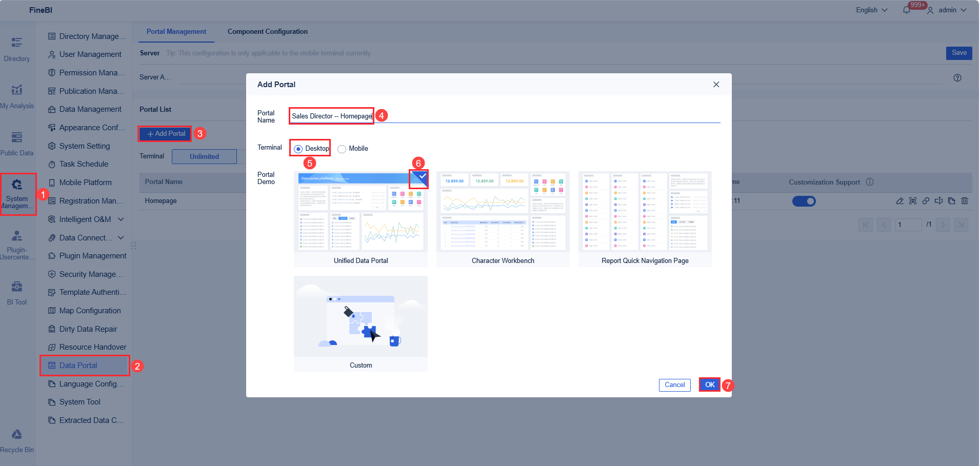Open the English language dropdown
The image size is (980, 466).
tap(871, 10)
